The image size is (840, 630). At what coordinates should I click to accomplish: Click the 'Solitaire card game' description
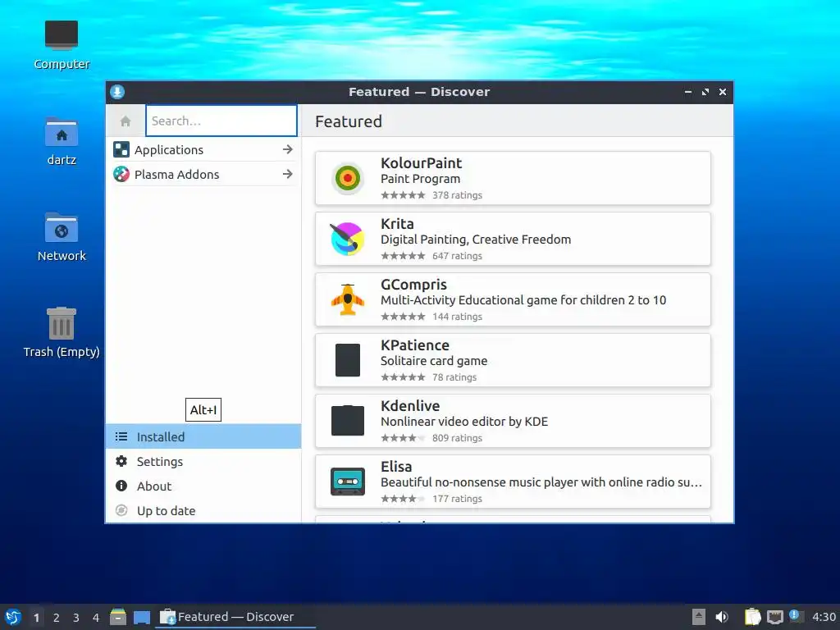click(434, 361)
